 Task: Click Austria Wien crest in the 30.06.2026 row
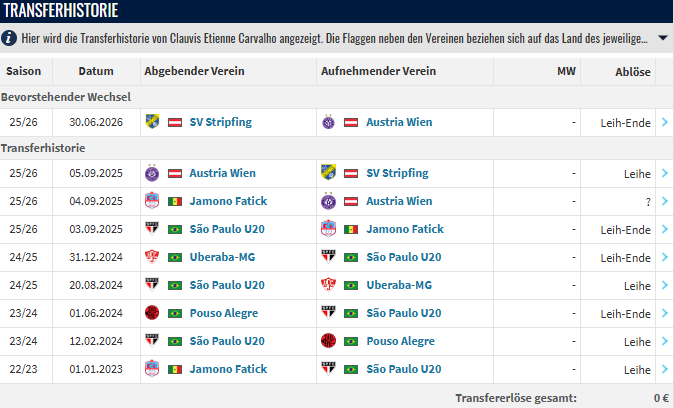pyautogui.click(x=328, y=122)
